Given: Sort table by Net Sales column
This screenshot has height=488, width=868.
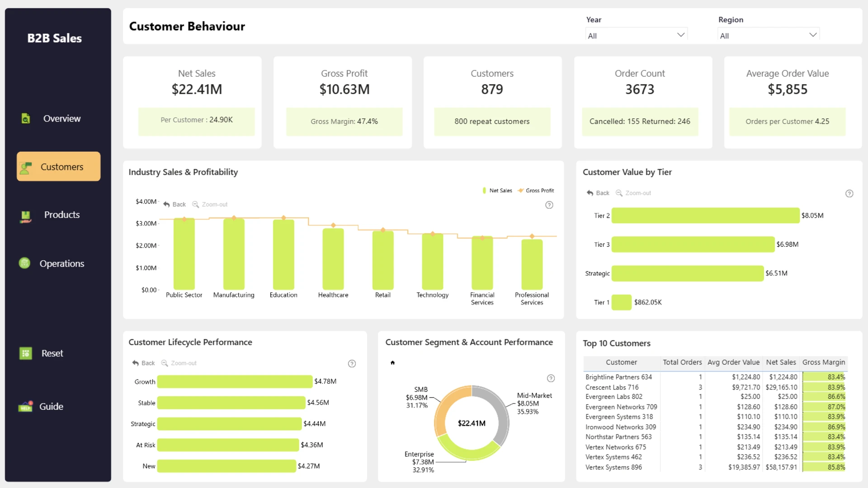Looking at the screenshot, I should point(781,362).
